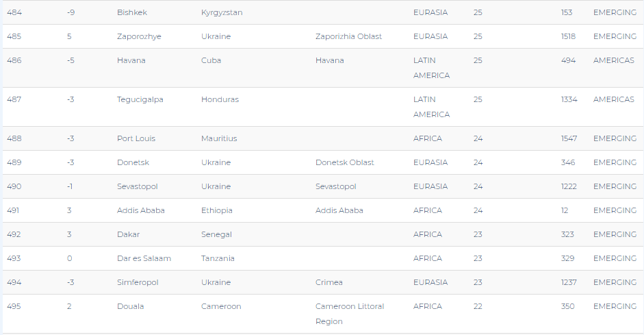Select the Tanzania country cell
This screenshot has width=644, height=335.
[x=218, y=258]
